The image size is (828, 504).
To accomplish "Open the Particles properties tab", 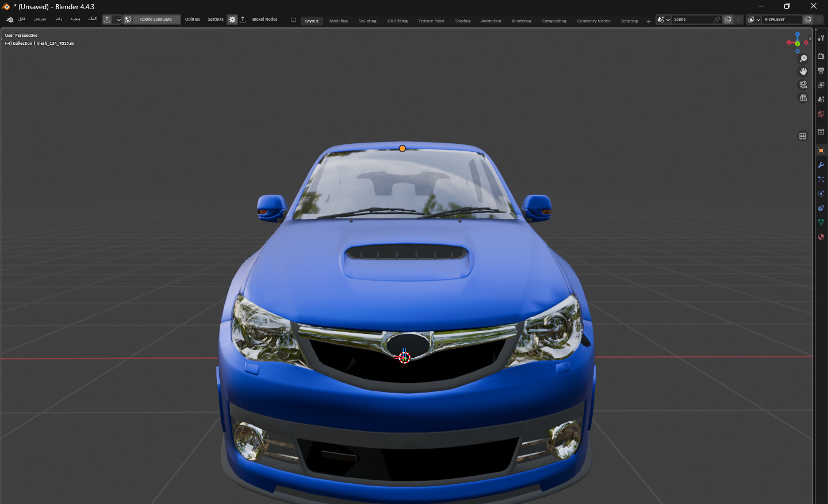I will (x=821, y=179).
